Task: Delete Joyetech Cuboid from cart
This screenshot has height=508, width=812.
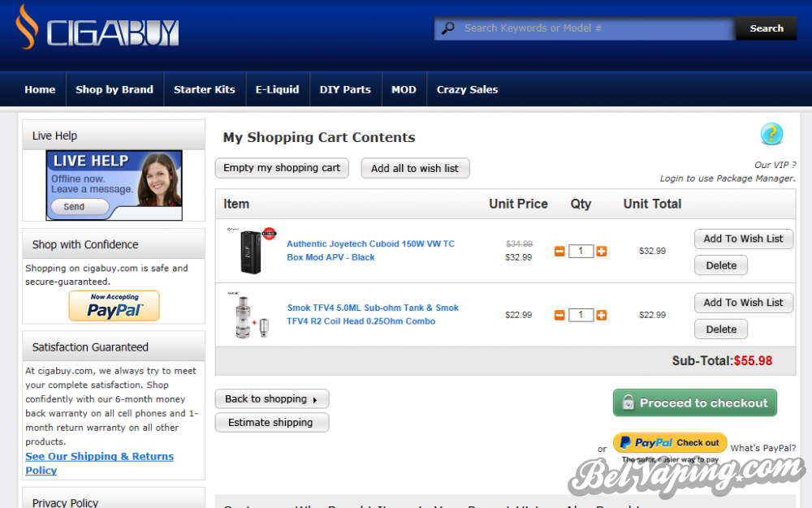Action: (721, 265)
